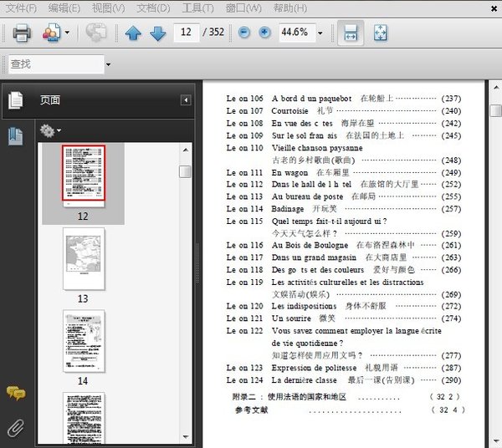Click document scrollbar up arrow
Screen dimensions: 502x448
pyautogui.click(x=496, y=87)
